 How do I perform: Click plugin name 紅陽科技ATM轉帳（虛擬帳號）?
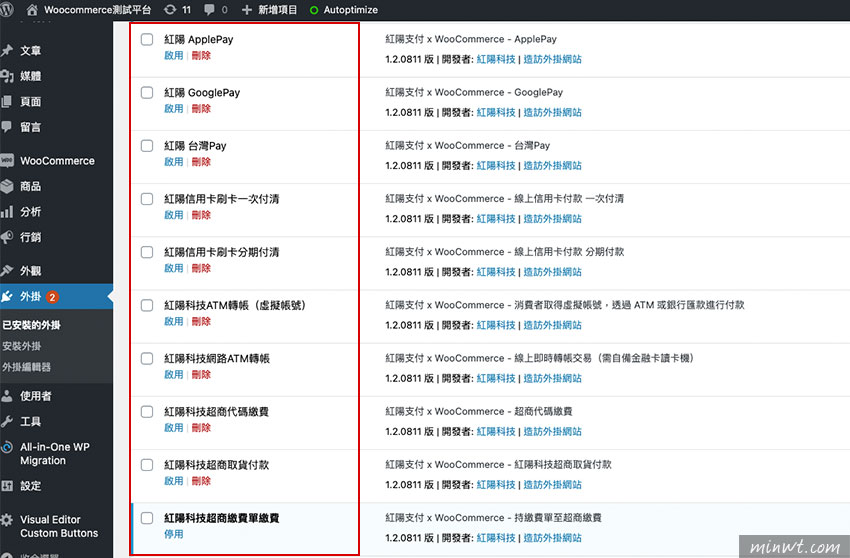235,305
